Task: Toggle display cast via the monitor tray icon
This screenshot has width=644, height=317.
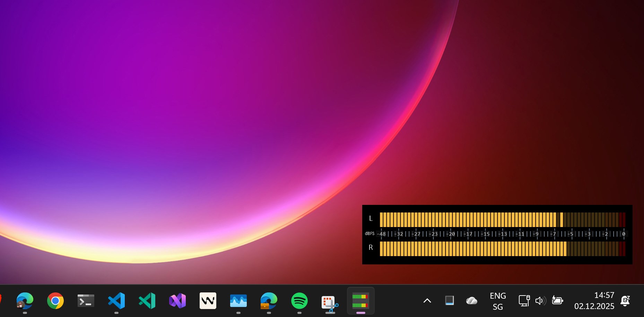Action: point(524,300)
